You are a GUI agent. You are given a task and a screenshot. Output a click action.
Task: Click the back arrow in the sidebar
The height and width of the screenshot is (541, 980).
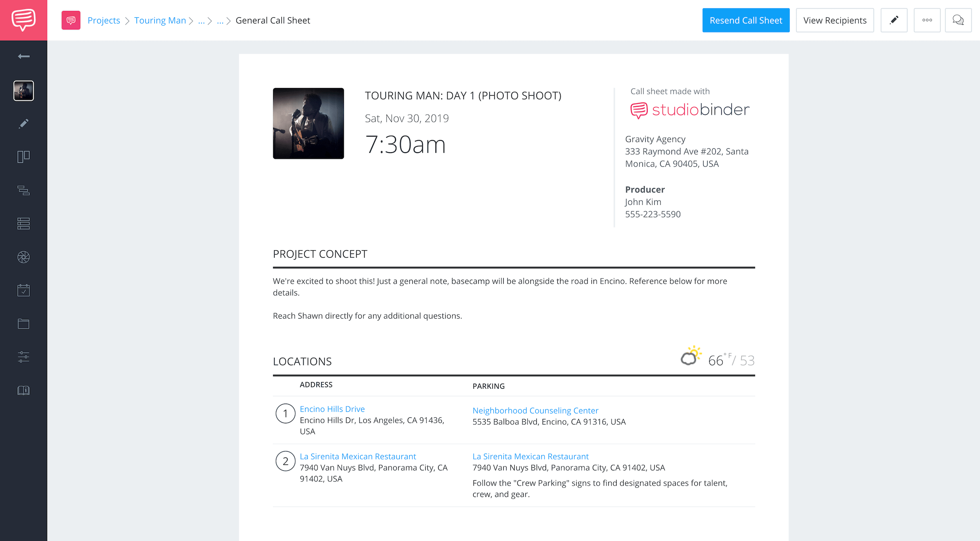(x=24, y=56)
